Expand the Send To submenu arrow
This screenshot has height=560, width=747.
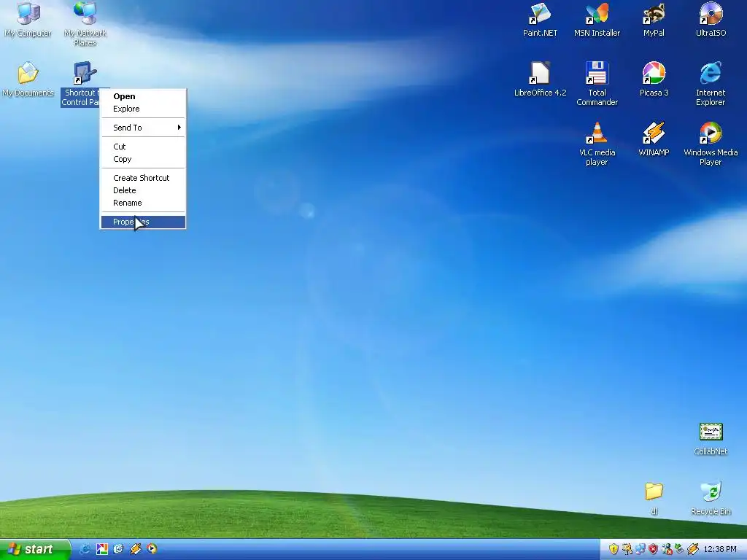pos(179,127)
